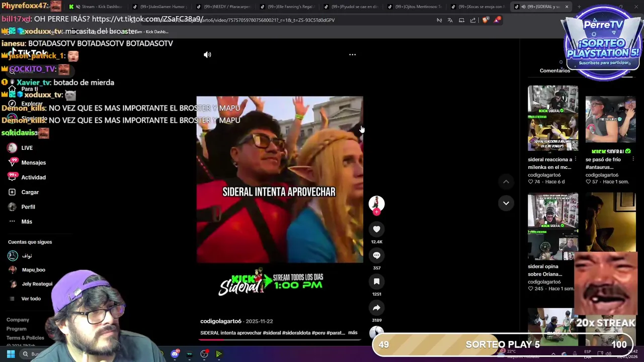Open the green Kick arrow taskbar app
Screen dimensions: 644x362
(219, 354)
